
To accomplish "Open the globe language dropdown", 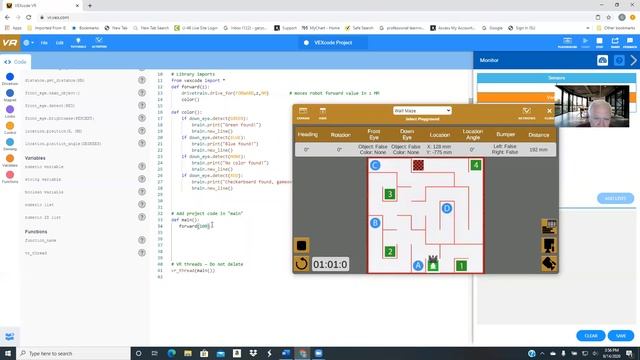I will [28, 42].
